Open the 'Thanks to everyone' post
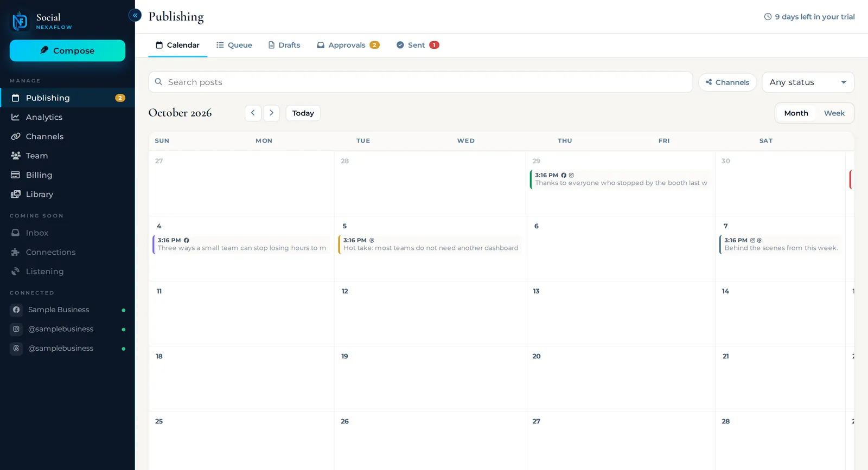 point(621,179)
